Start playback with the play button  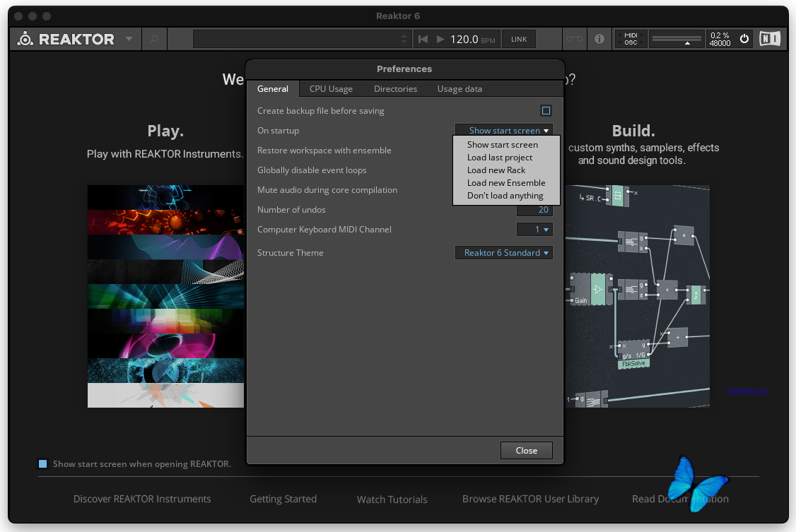pos(440,39)
